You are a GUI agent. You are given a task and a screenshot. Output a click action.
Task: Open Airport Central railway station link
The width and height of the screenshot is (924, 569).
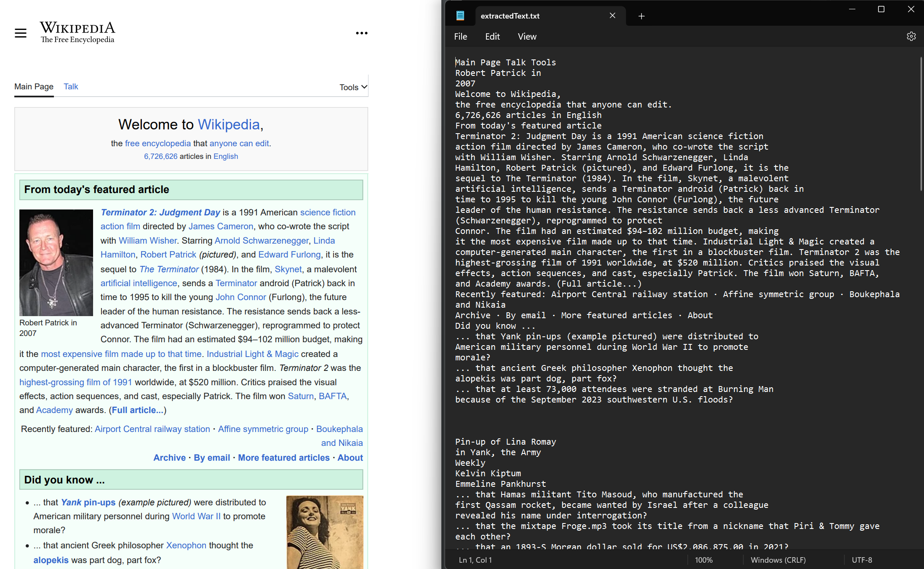click(152, 429)
